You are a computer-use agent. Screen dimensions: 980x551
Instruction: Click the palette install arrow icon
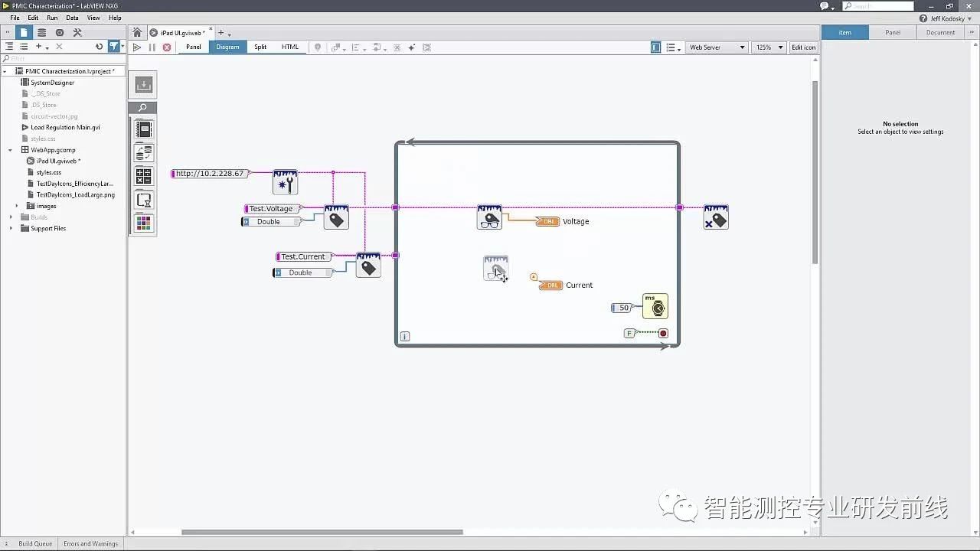pyautogui.click(x=143, y=84)
